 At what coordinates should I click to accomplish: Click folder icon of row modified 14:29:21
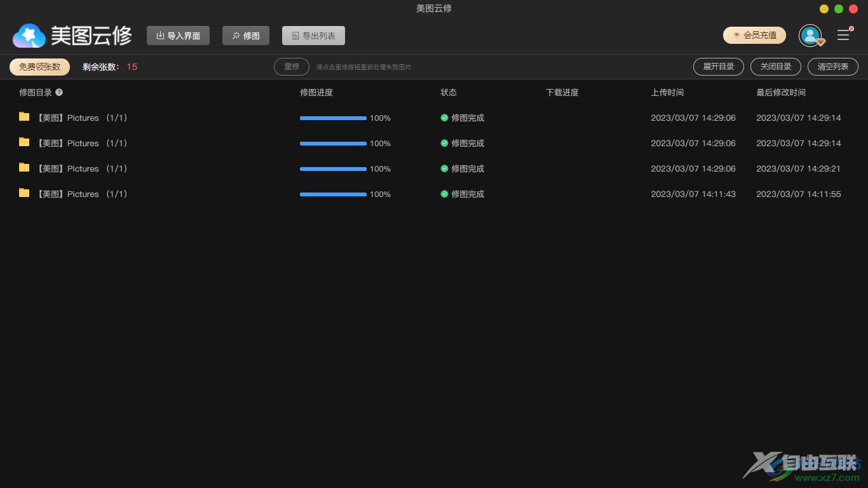(x=24, y=168)
